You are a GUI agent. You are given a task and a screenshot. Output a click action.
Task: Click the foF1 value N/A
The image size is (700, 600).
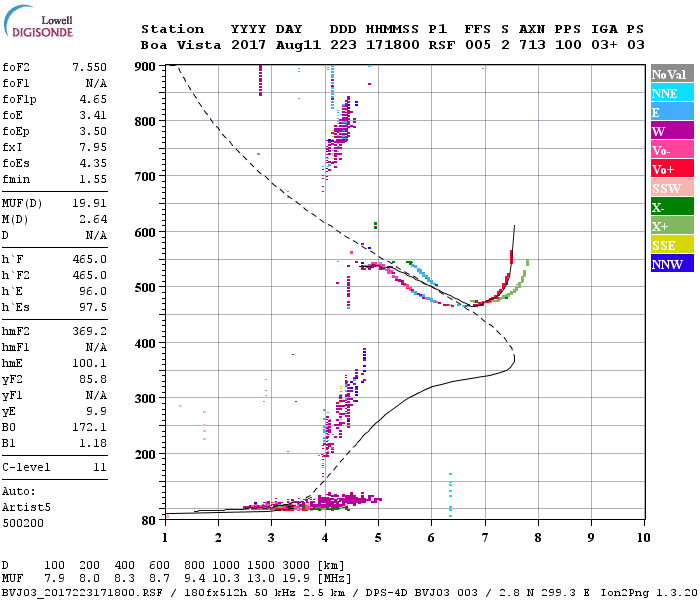[x=96, y=83]
